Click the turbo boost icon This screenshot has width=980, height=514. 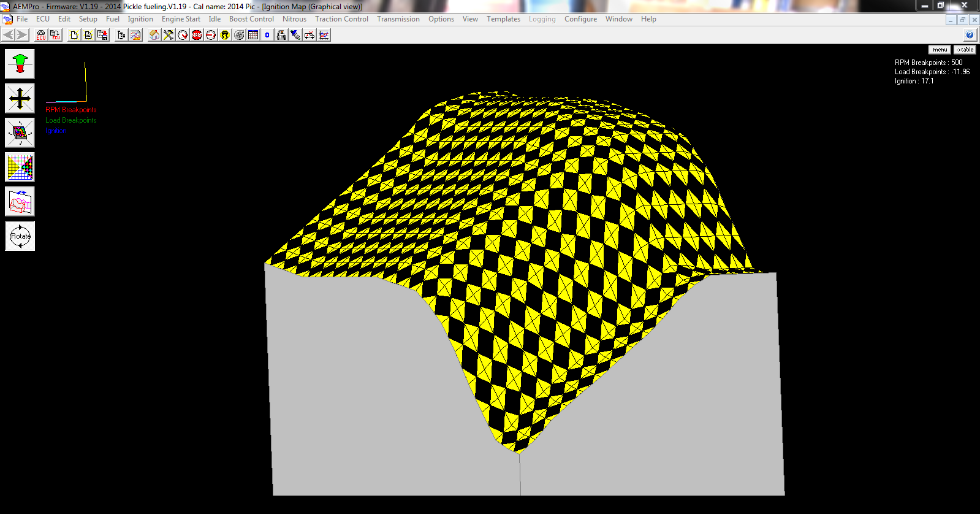coord(239,35)
